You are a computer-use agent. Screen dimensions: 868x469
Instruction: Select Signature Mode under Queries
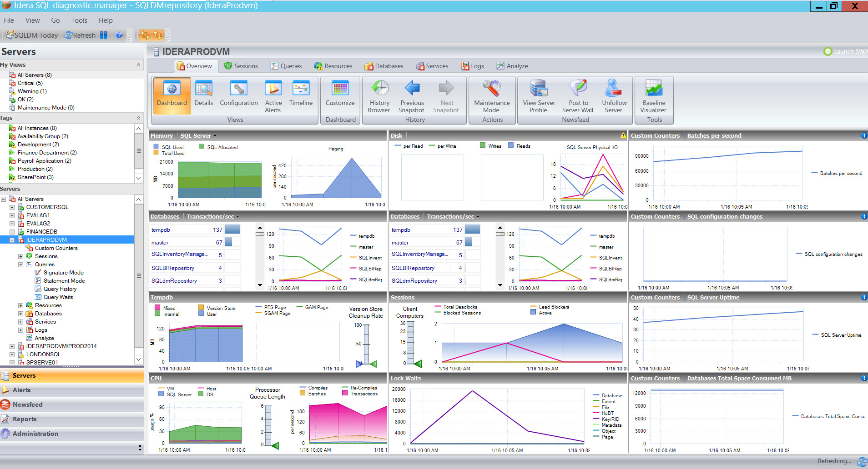pos(63,273)
